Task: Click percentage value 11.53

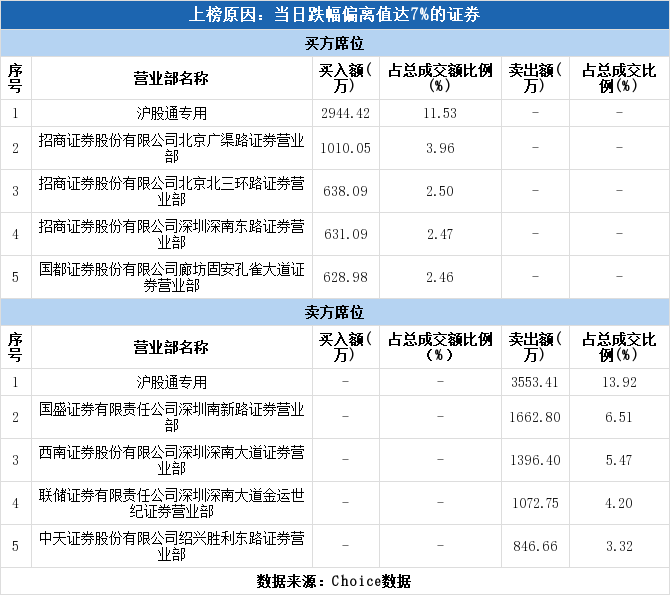Action: [x=440, y=113]
